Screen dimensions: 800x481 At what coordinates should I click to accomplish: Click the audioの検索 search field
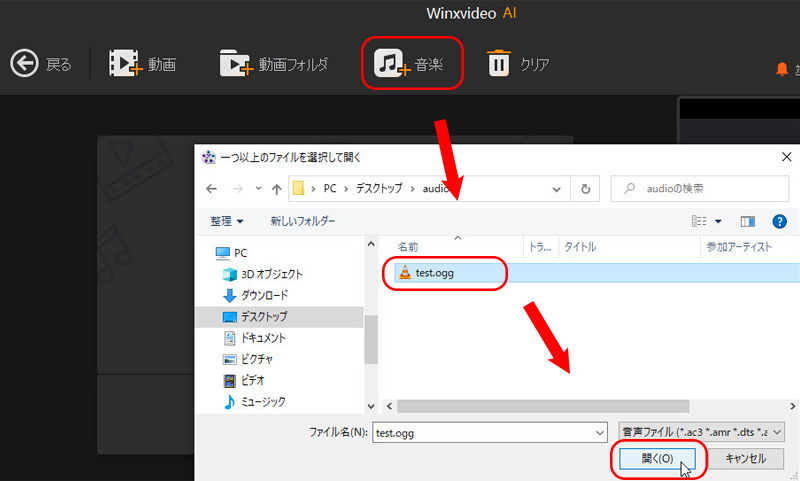(x=699, y=189)
